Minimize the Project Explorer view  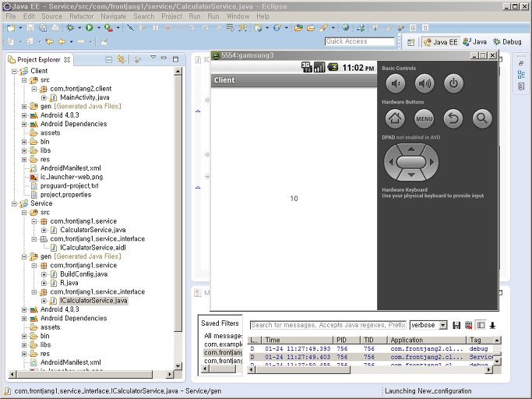click(164, 58)
